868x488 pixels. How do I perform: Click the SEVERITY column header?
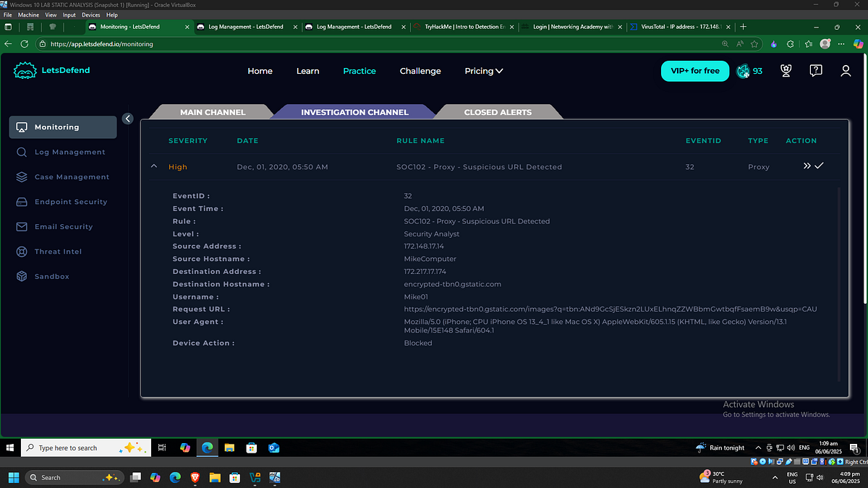pyautogui.click(x=188, y=141)
